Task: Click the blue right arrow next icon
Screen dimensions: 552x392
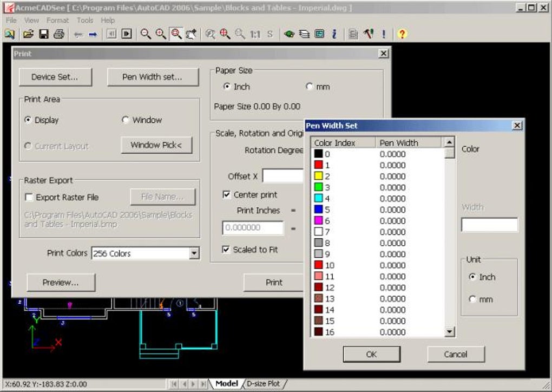Action: tap(93, 34)
